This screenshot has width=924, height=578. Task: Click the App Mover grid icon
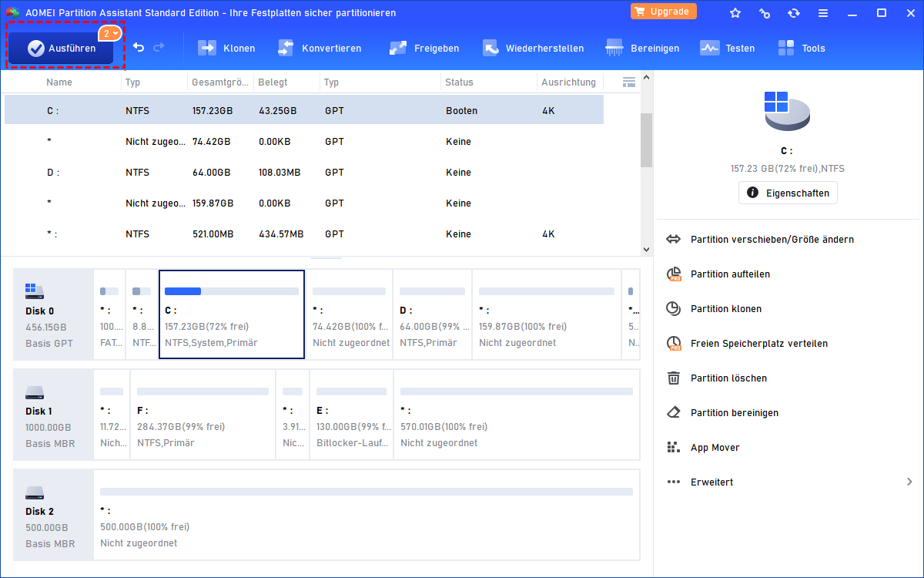coord(674,447)
